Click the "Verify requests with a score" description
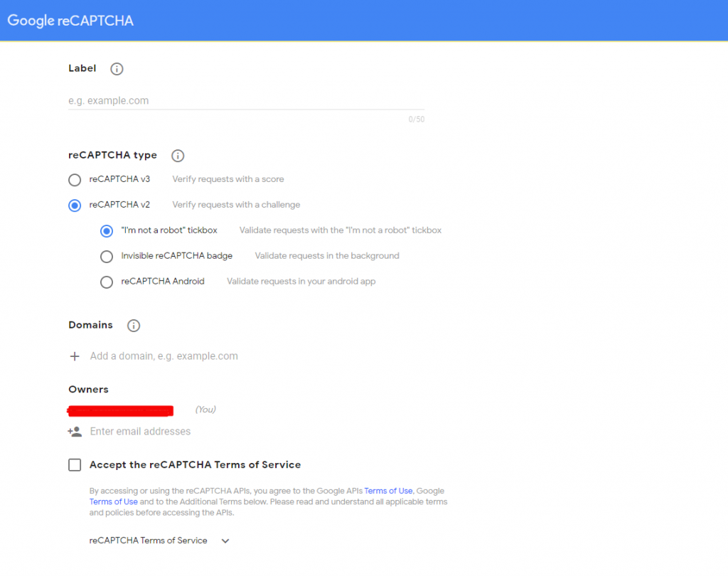 click(228, 179)
